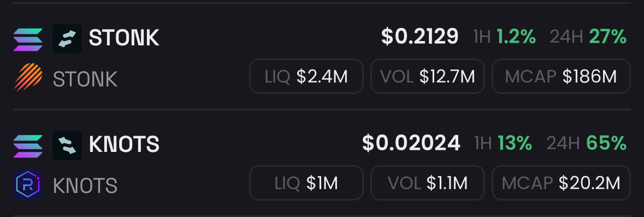
Task: Click the Raydium icon under KNOTS
Action: [x=28, y=184]
